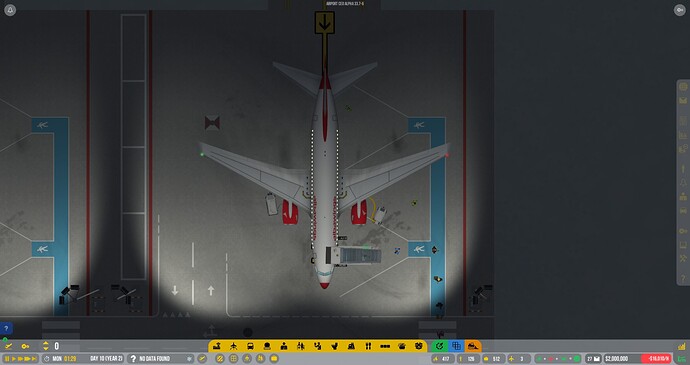Click the blue zones grid button

[x=456, y=347]
